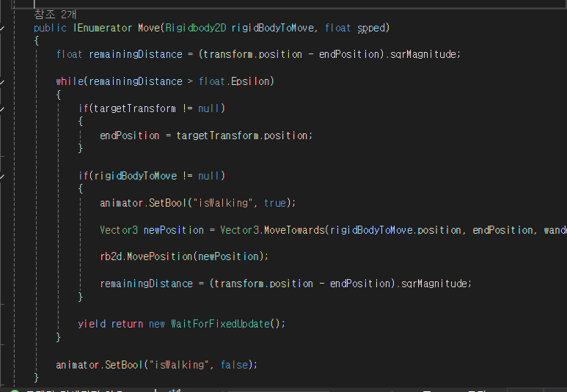Click "WaitForFixedUpdate" type name
567x392 pixels.
tap(221, 324)
